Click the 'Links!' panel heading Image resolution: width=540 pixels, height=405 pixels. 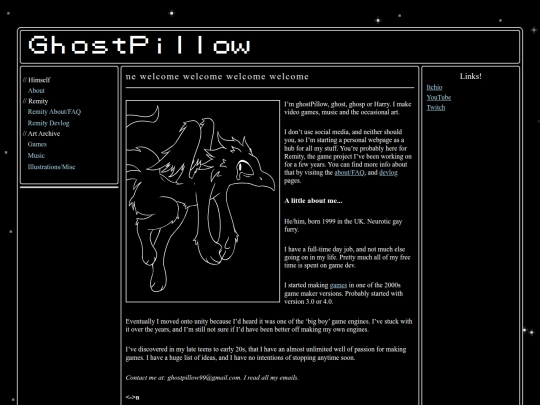470,76
